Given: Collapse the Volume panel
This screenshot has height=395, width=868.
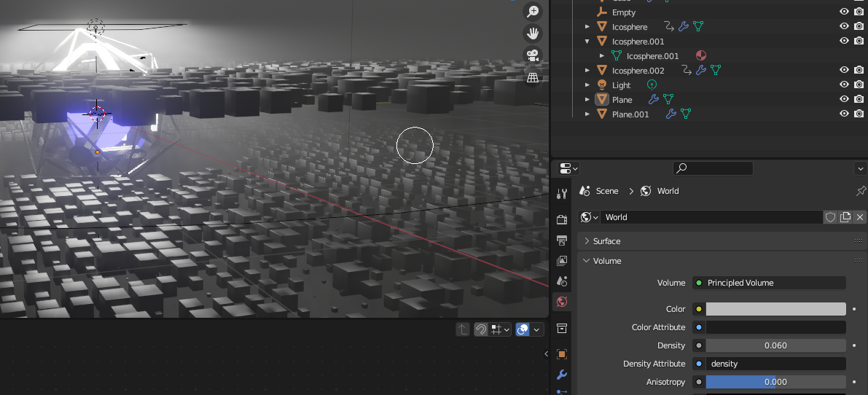Looking at the screenshot, I should pyautogui.click(x=606, y=261).
